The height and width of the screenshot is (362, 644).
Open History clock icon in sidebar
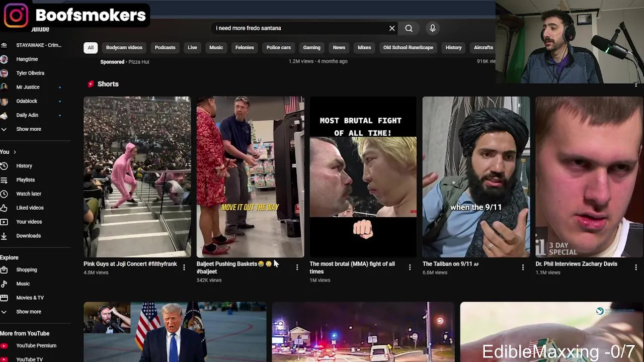pyautogui.click(x=4, y=166)
